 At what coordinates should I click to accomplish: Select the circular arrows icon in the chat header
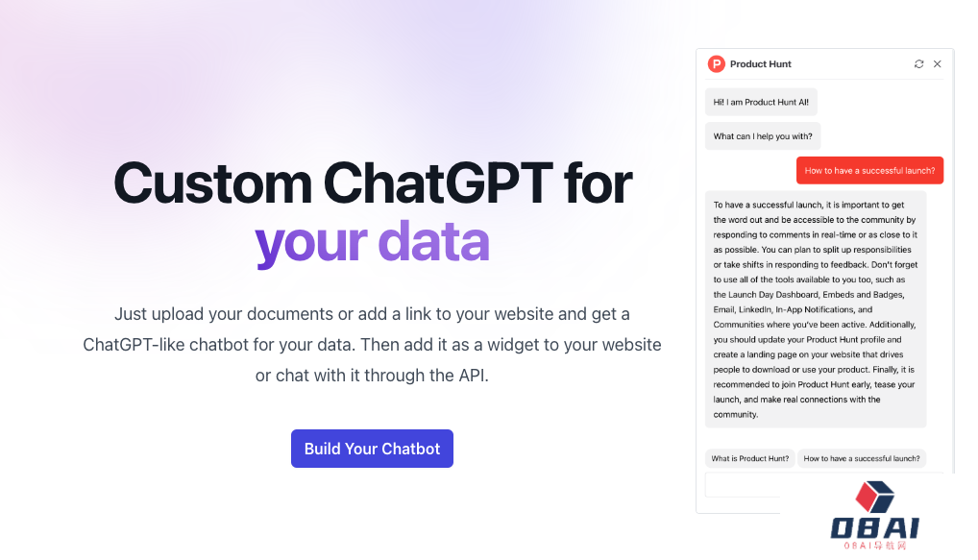(918, 63)
